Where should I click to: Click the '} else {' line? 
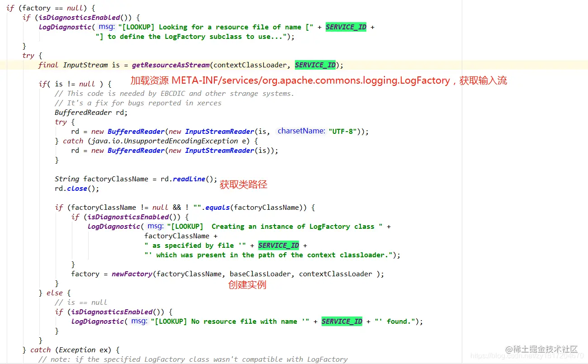[x=55, y=293]
